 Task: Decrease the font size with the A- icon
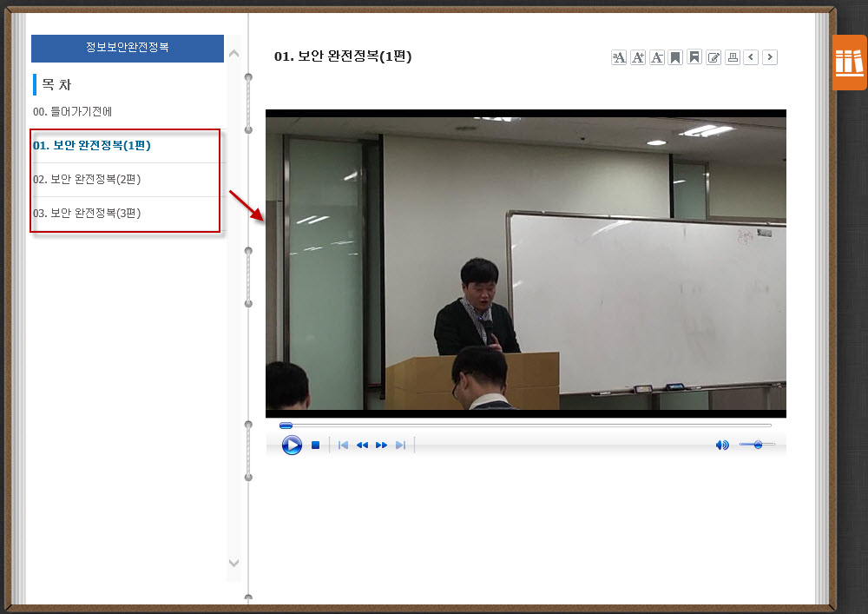657,57
